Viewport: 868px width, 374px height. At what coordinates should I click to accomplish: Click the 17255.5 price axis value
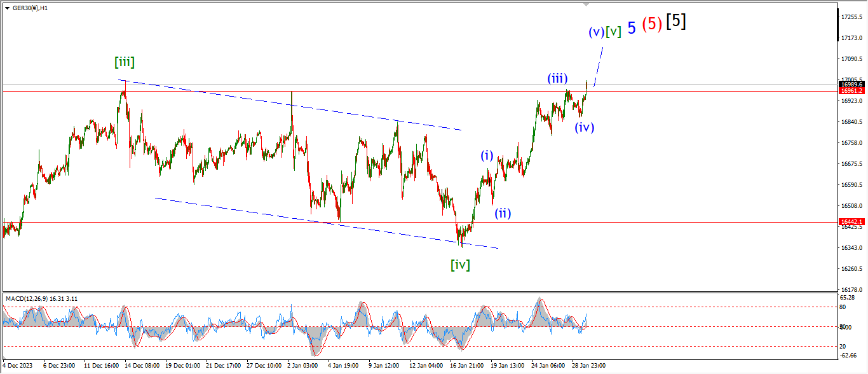coord(851,17)
